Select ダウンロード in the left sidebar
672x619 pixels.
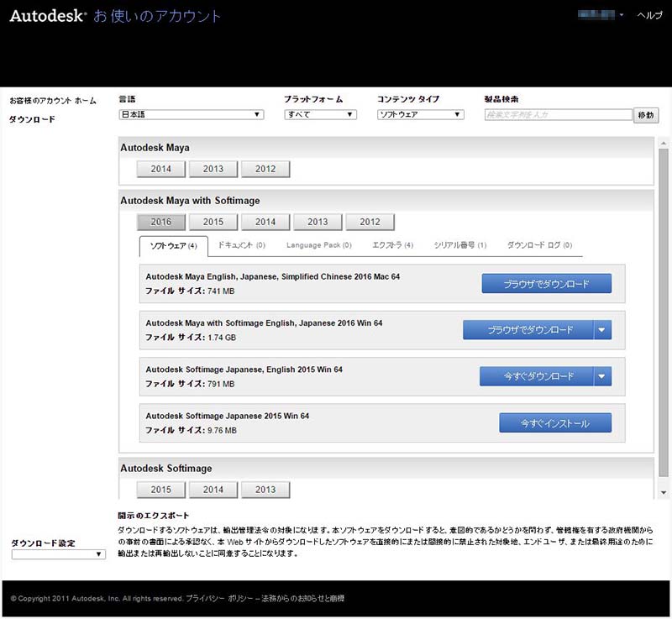point(32,119)
